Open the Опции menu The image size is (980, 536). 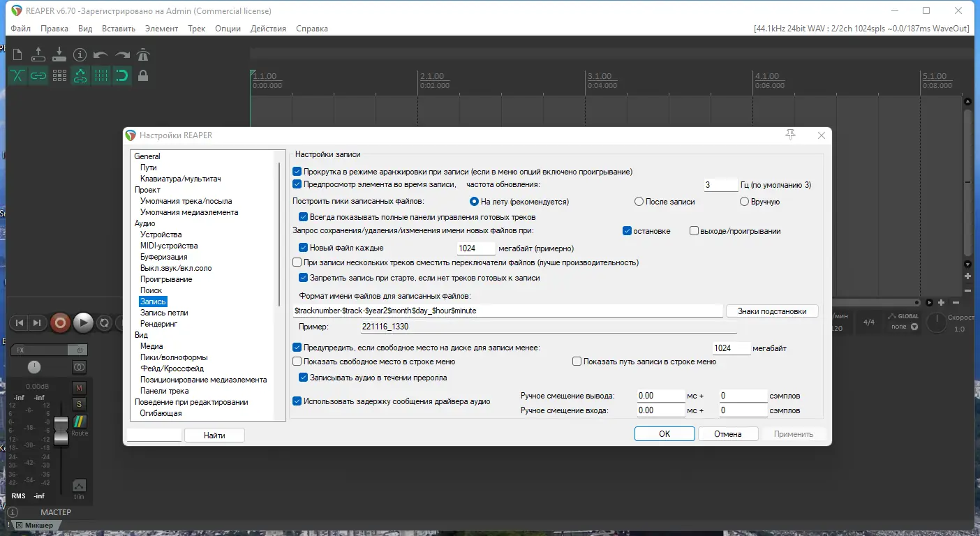pyautogui.click(x=228, y=29)
